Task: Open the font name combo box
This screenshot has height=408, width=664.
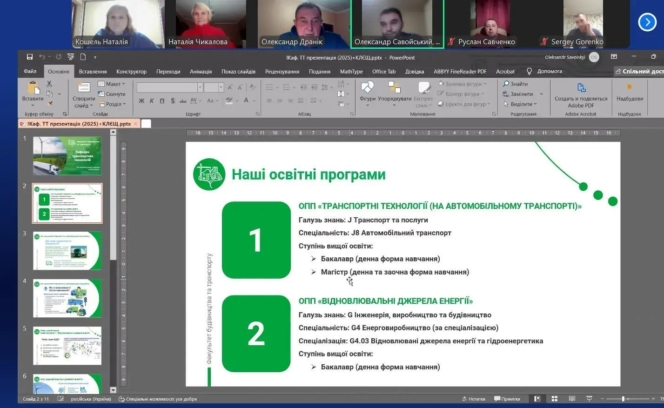Action: 165,87
